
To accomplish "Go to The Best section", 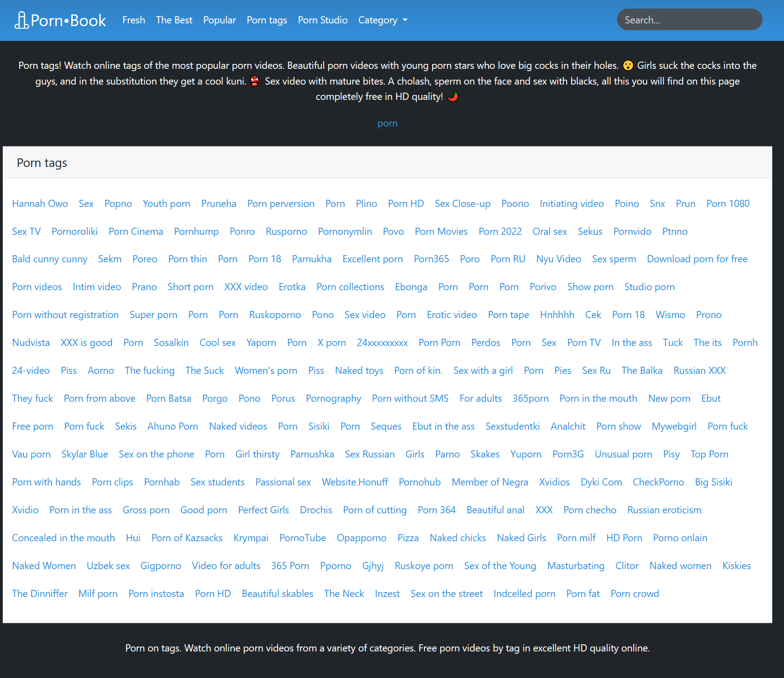I will point(174,20).
